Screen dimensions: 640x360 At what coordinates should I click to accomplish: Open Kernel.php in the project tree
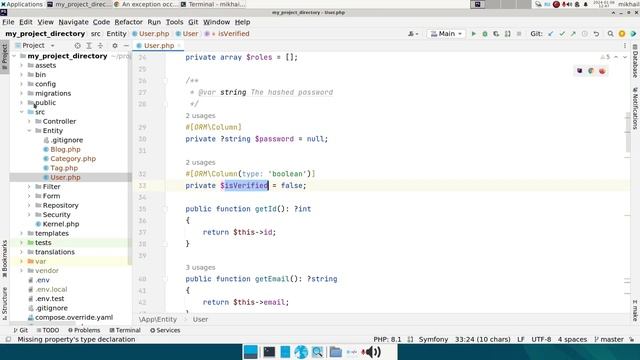click(61, 224)
